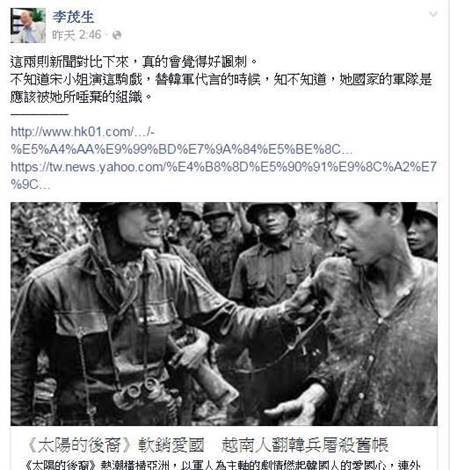Click post line 應該被她所唾棄的組織
This screenshot has height=470, width=450.
[x=81, y=97]
